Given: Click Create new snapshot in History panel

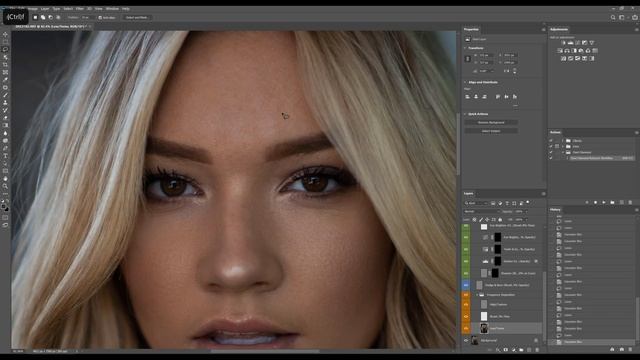Looking at the screenshot, I should [x=622, y=349].
